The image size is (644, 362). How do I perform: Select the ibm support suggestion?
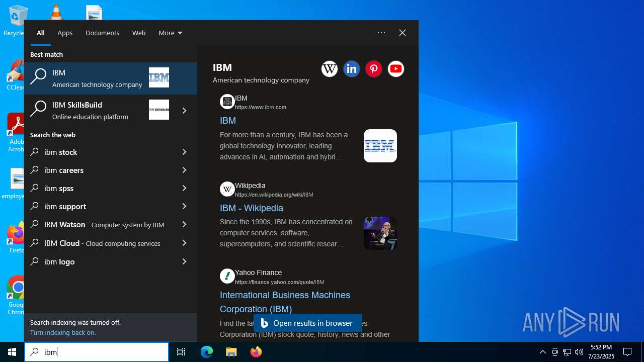point(111,206)
